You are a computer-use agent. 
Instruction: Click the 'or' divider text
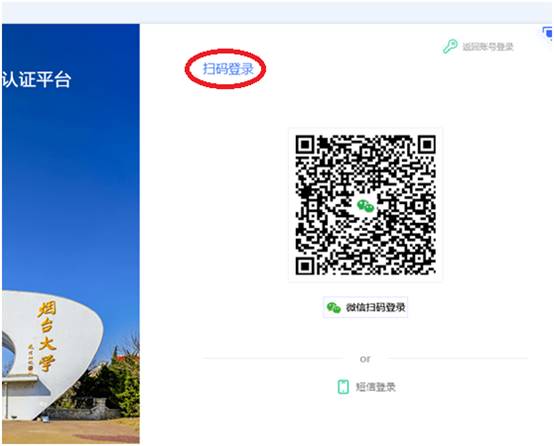(x=365, y=359)
